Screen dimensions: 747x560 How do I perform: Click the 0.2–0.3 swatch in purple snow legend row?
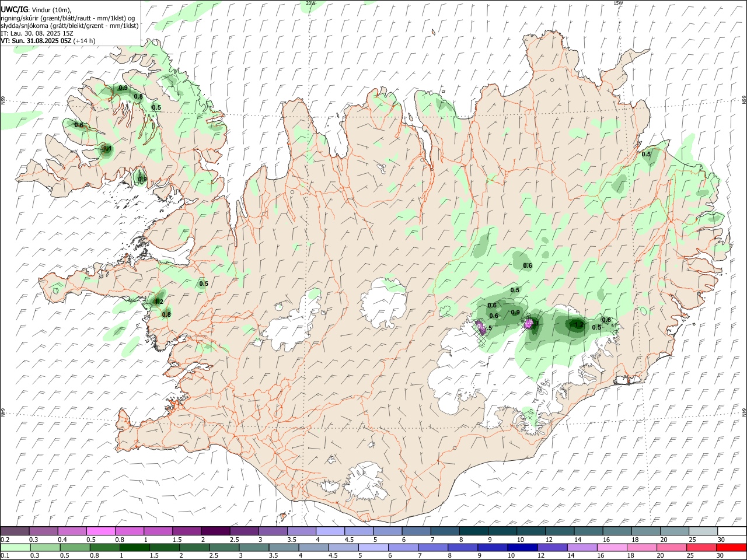coord(15,531)
